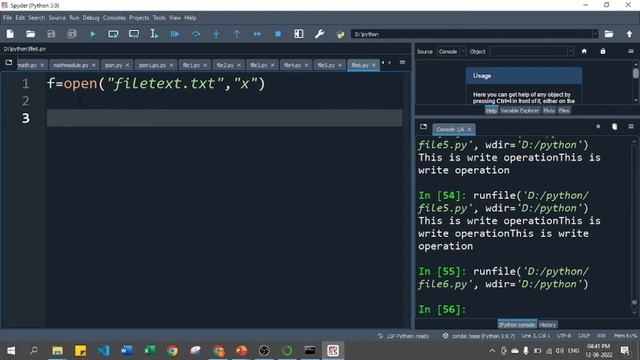This screenshot has height=360, width=640.
Task: Open the Consoles menu
Action: [x=114, y=18]
